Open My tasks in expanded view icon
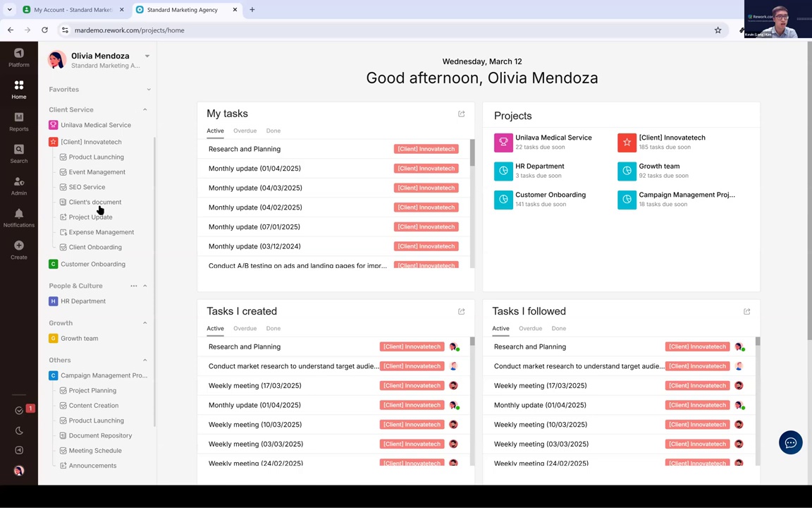The image size is (812, 508). click(462, 114)
